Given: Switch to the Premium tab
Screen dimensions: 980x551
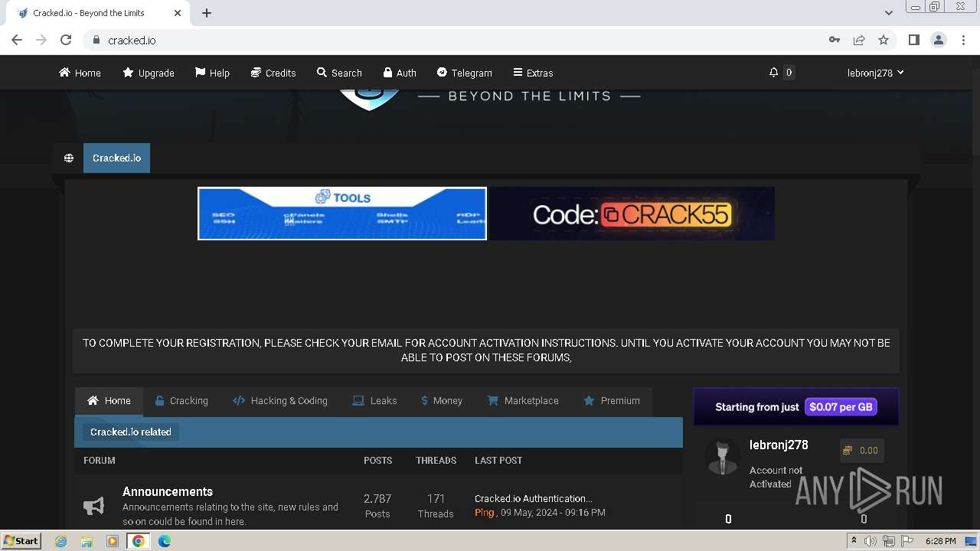Looking at the screenshot, I should [612, 400].
